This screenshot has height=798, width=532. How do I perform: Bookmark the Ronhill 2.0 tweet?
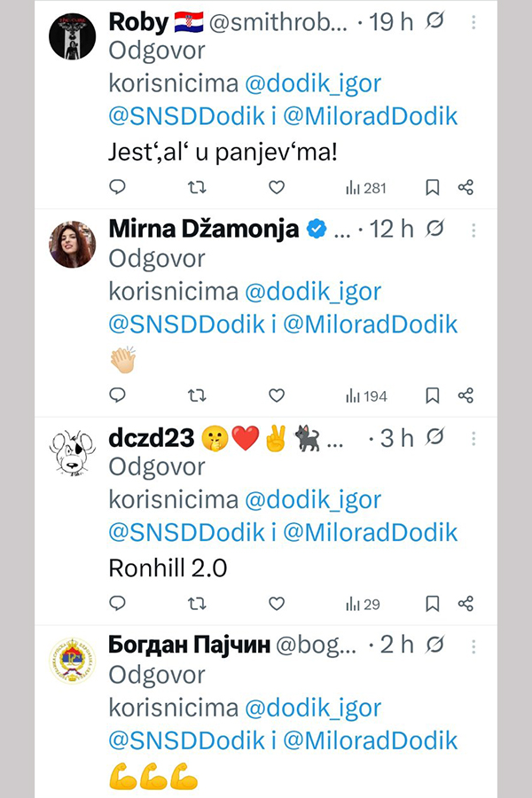pyautogui.click(x=432, y=604)
